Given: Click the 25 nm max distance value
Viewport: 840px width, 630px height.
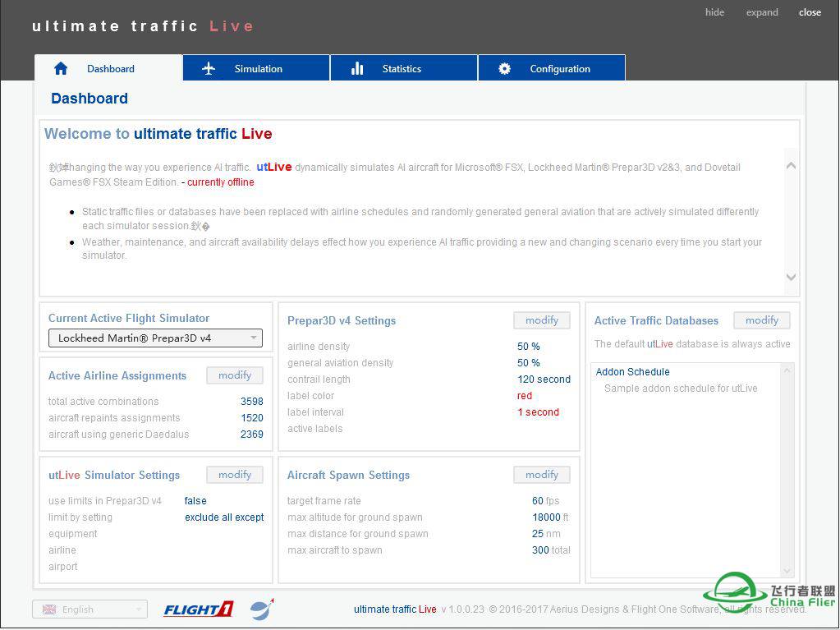Looking at the screenshot, I should pyautogui.click(x=546, y=534).
